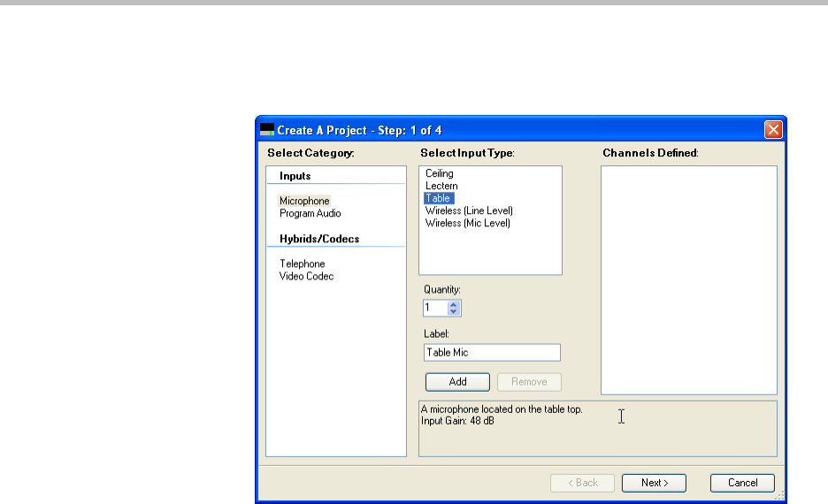The height and width of the screenshot is (504, 828).
Task: Increase Quantity with the up arrow
Action: click(x=454, y=304)
